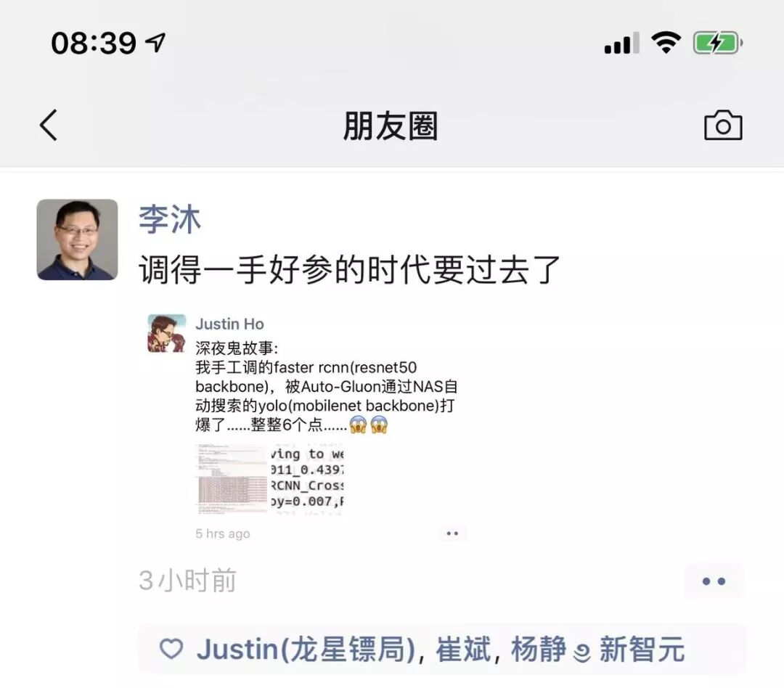Viewport: 784px width, 688px height.
Task: Tap Justin Ho's cartoon avatar
Action: point(166,333)
